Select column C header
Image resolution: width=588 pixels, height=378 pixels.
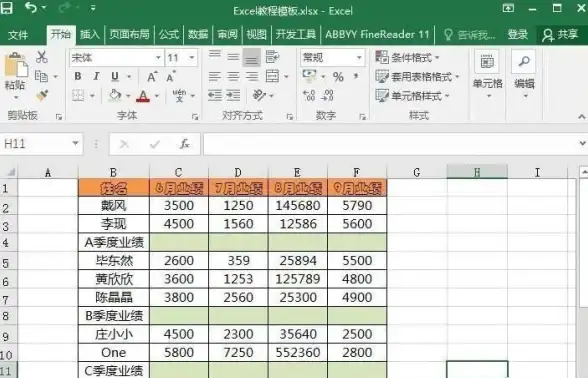178,172
